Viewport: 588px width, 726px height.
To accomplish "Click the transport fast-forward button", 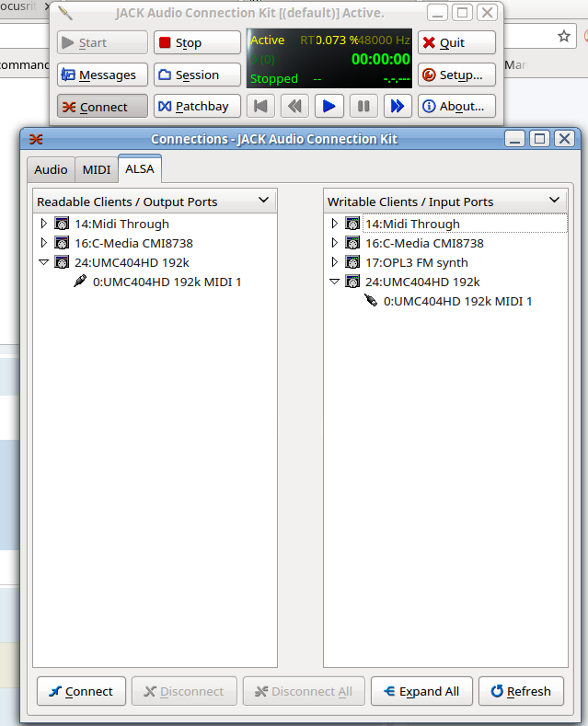I will [x=398, y=107].
